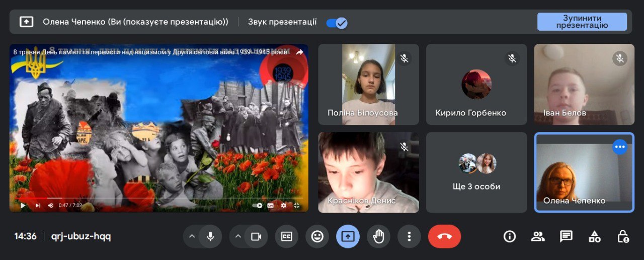Open host controls lock icon
644x260 pixels.
coord(623,237)
